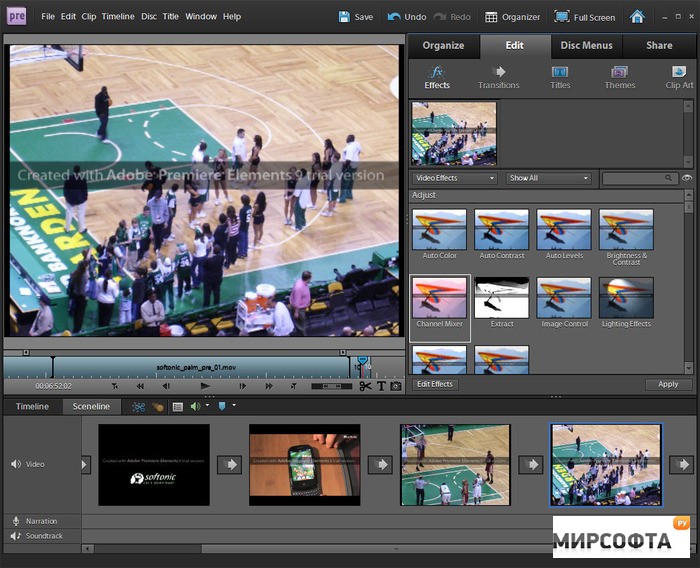
Task: Click the Apply button
Action: coord(668,384)
